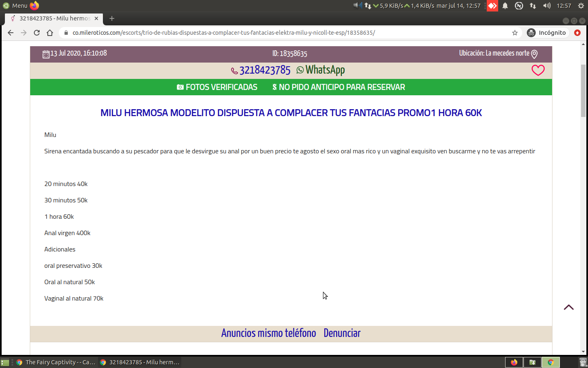The height and width of the screenshot is (368, 588).
Task: Click the volume speaker icon in the system tray
Action: pyautogui.click(x=547, y=6)
